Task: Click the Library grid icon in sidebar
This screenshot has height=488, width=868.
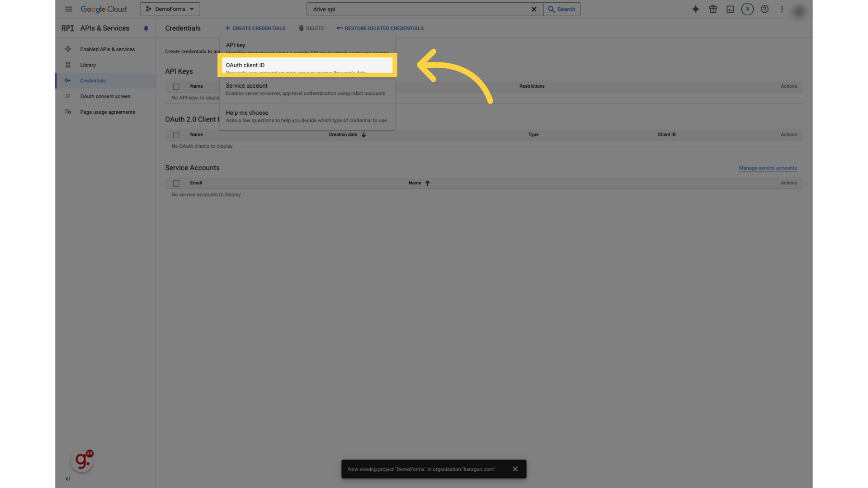Action: click(68, 65)
